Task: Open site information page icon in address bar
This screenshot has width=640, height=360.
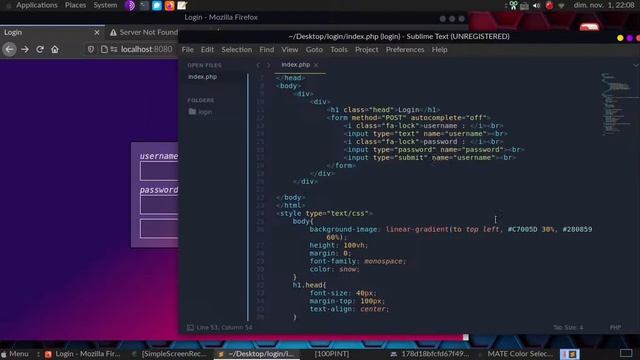Action: pyautogui.click(x=104, y=49)
